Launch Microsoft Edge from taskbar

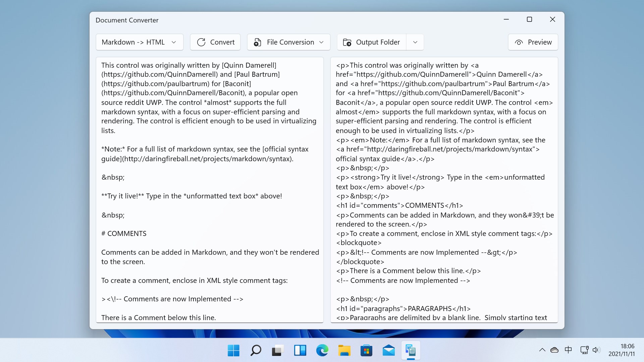322,351
